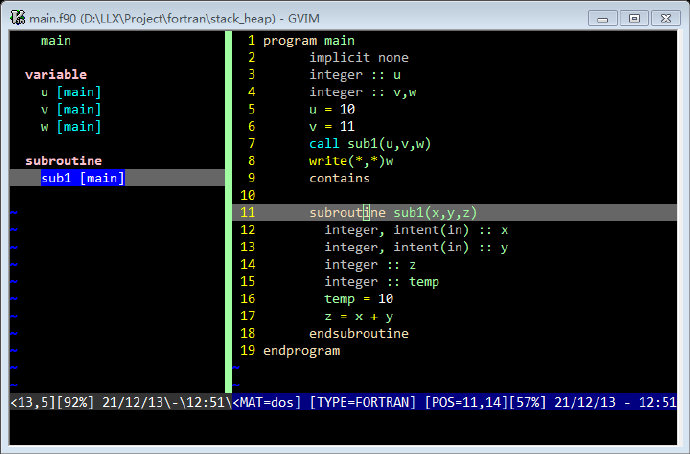Click 'integer, intent(in) :: x' line
This screenshot has width=690, height=454.
click(416, 230)
